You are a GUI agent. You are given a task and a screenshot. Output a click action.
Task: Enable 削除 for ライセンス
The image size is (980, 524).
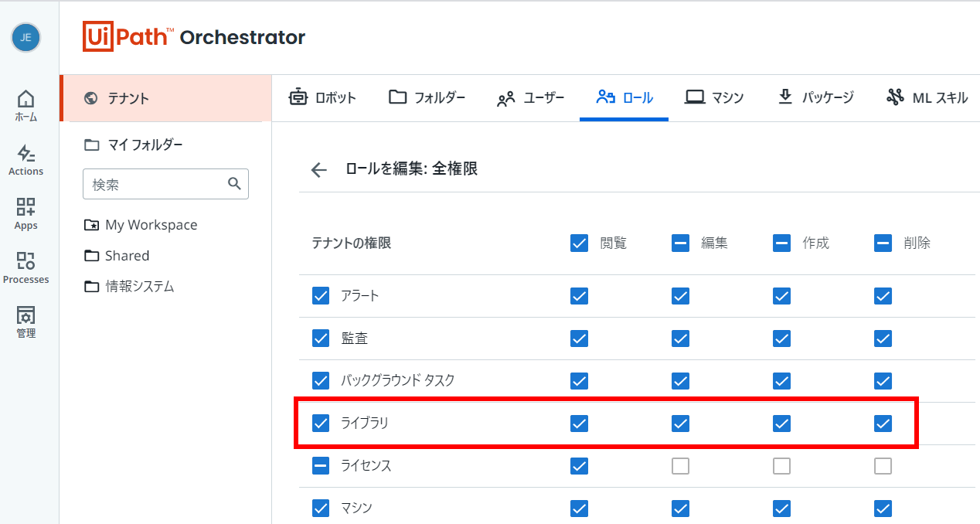click(x=883, y=466)
